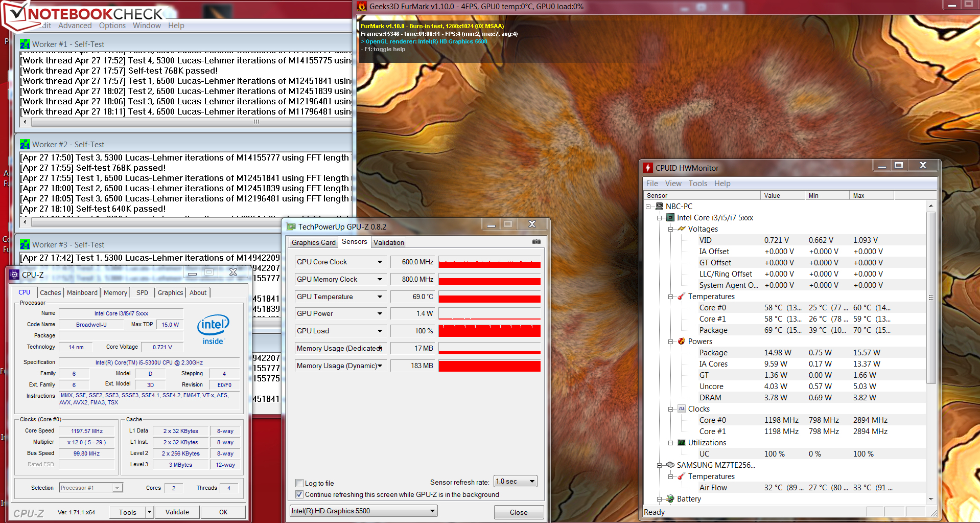Uncheck Continue refreshing in background checkbox

tap(299, 494)
